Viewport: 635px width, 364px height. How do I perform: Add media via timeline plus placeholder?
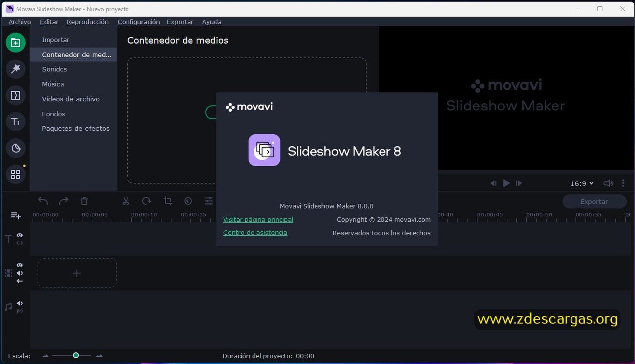coord(77,273)
